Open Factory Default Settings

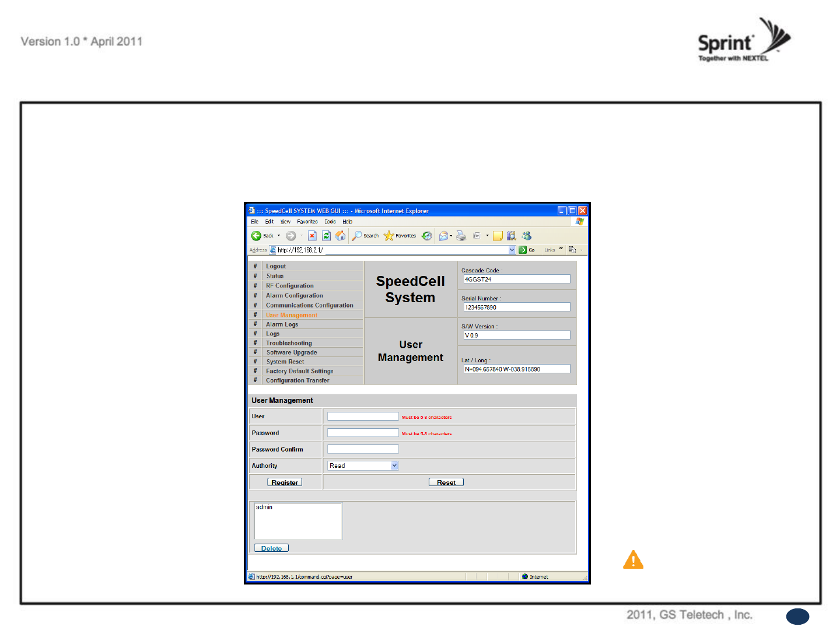pyautogui.click(x=300, y=371)
